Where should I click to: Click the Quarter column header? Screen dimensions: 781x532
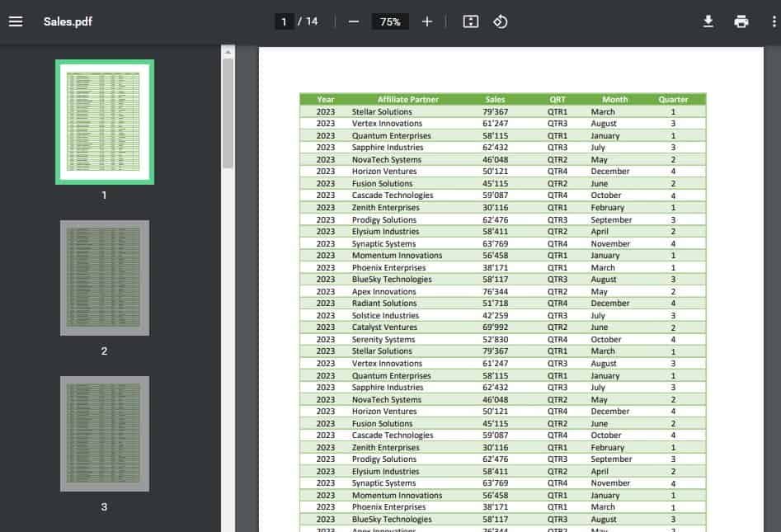[x=673, y=99]
